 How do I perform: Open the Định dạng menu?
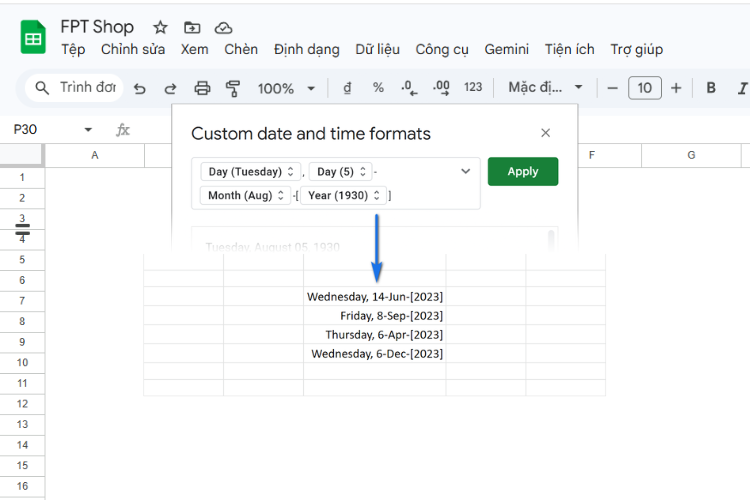tap(306, 50)
